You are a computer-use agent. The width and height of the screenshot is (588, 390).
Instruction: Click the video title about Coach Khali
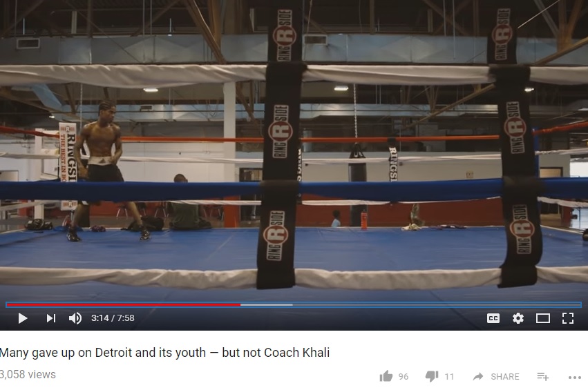pyautogui.click(x=164, y=353)
